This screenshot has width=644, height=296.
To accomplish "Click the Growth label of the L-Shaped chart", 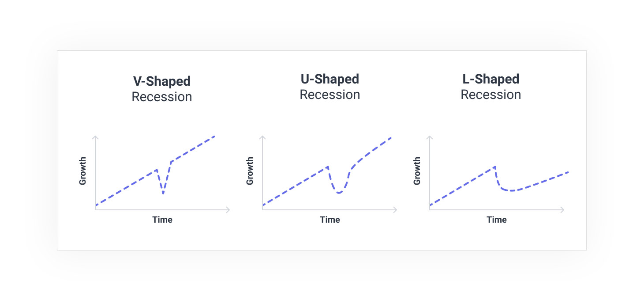I will pyautogui.click(x=417, y=171).
